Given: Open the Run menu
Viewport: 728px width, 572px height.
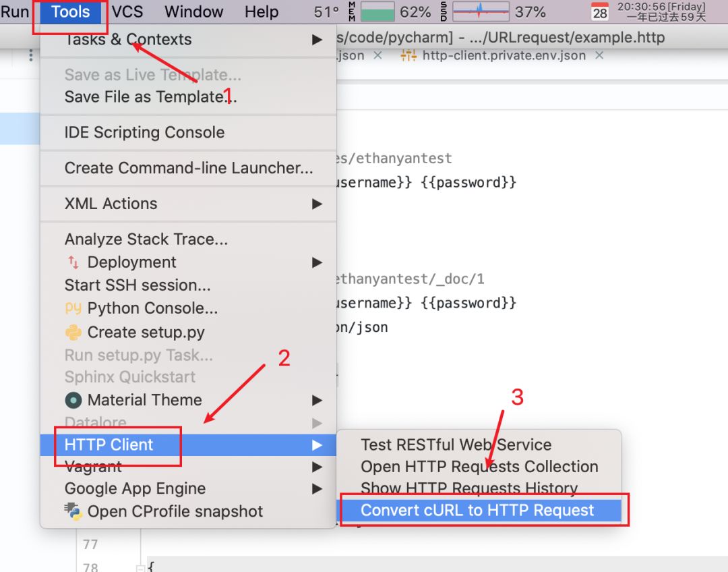Looking at the screenshot, I should [14, 11].
